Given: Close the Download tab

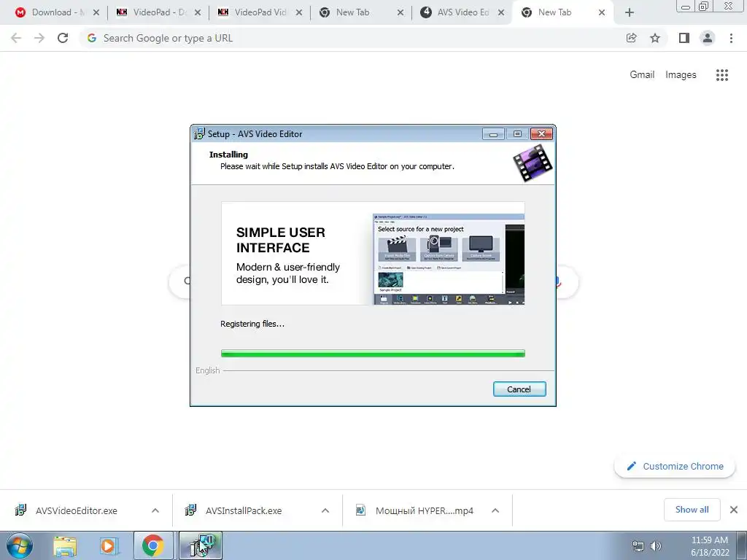Looking at the screenshot, I should pos(96,12).
